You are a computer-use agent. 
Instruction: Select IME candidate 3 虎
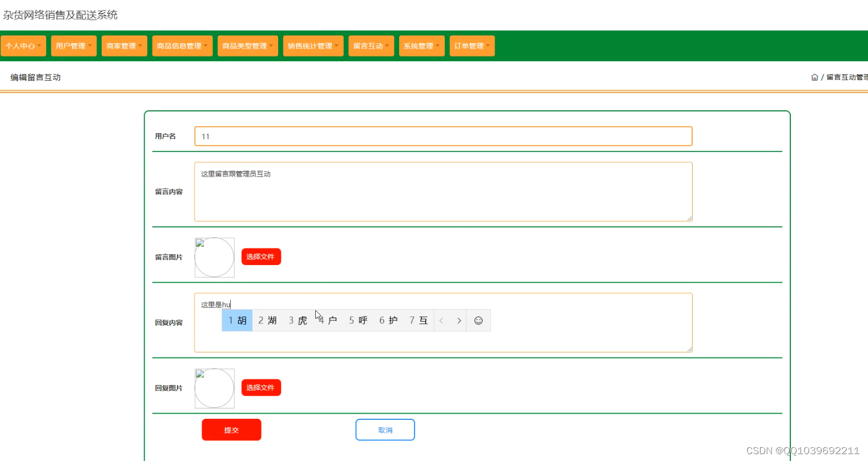[298, 320]
